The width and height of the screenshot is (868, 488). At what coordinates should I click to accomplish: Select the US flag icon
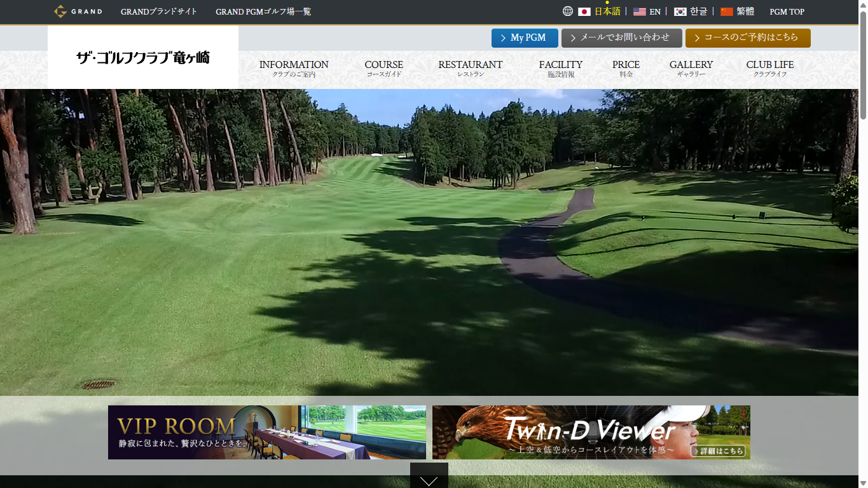coord(640,11)
